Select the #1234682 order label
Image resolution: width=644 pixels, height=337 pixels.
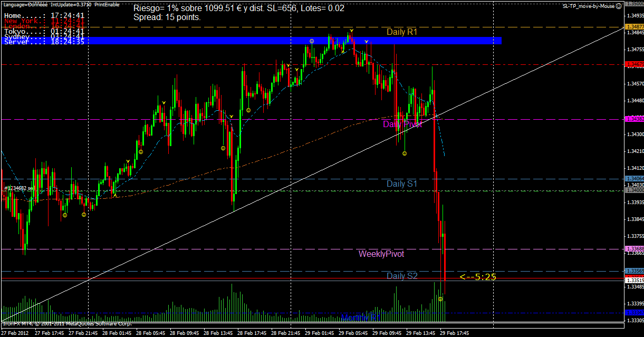[x=19, y=188]
